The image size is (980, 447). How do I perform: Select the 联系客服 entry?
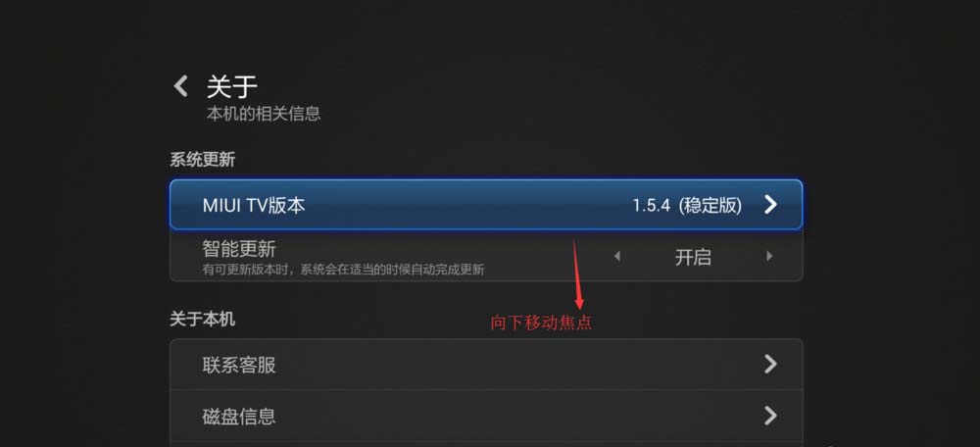[x=486, y=365]
